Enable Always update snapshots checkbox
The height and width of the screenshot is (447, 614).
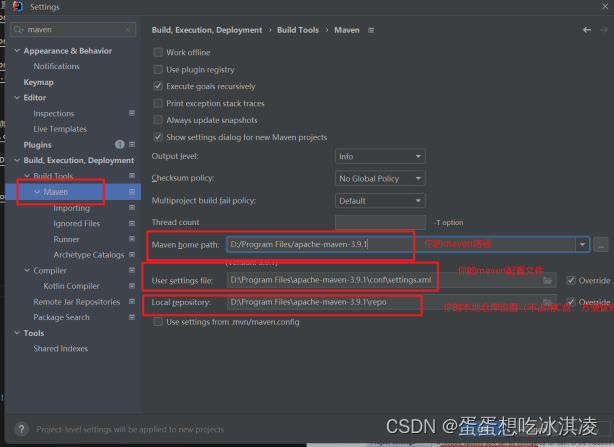click(x=158, y=120)
